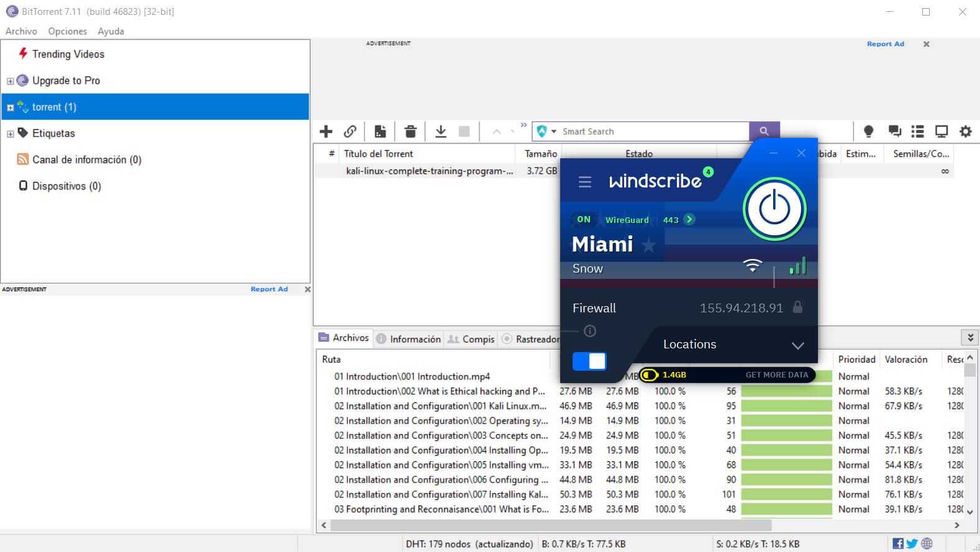980x552 pixels.
Task: Open the Archivo menu
Action: (x=21, y=31)
